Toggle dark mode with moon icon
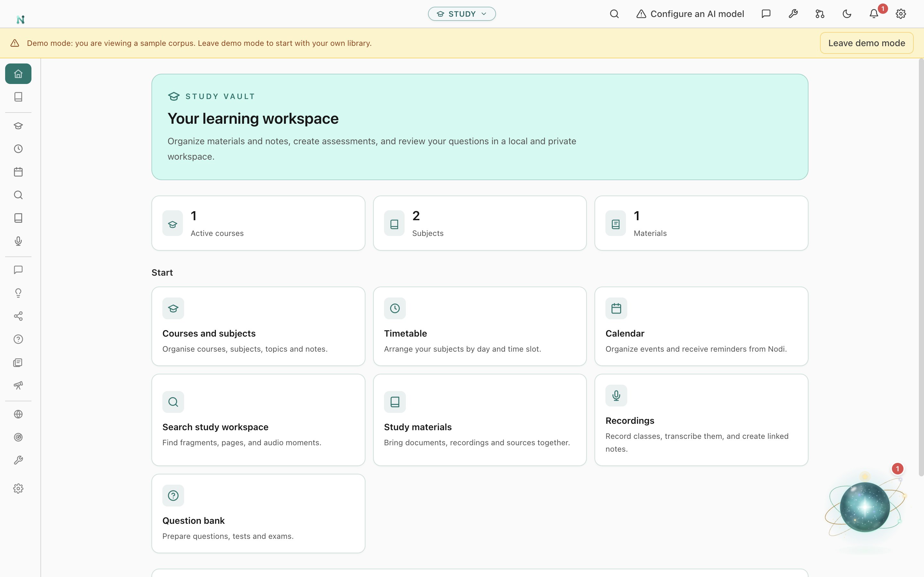Image resolution: width=924 pixels, height=577 pixels. tap(847, 14)
